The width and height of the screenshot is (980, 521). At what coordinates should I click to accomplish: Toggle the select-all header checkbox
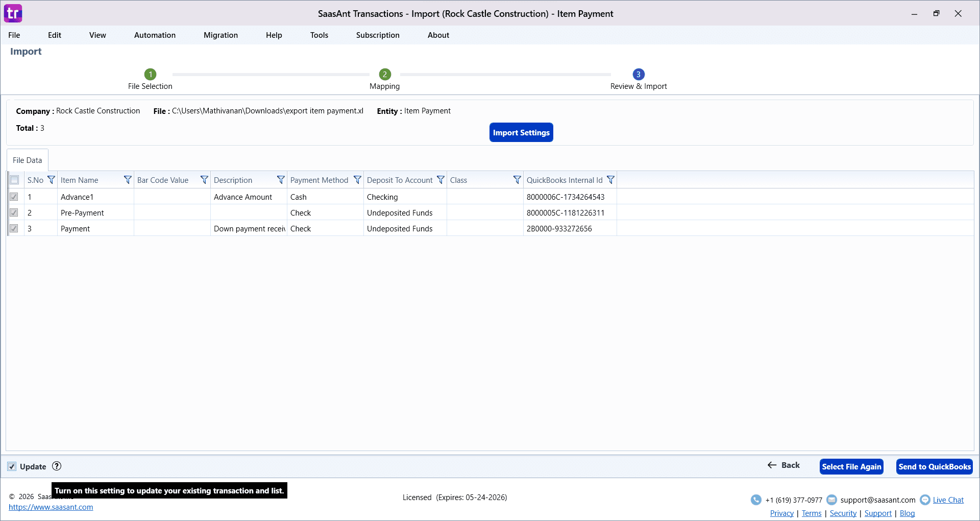[x=14, y=180]
